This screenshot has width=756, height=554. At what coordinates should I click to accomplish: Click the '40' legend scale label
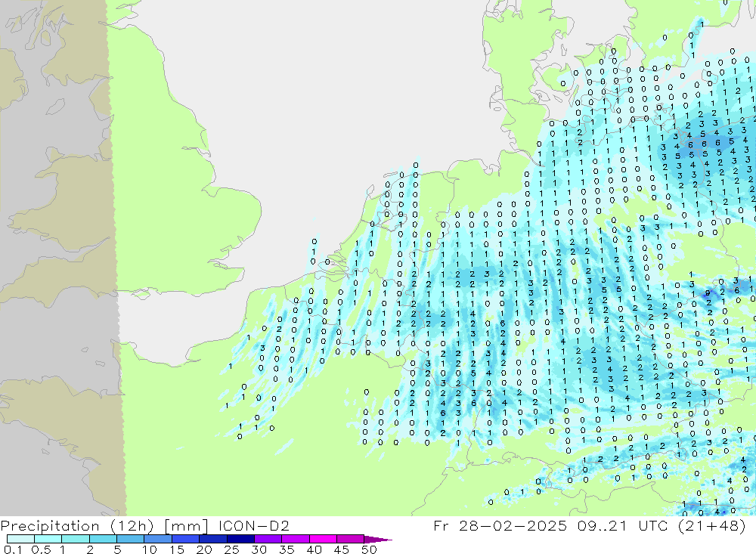(314, 549)
